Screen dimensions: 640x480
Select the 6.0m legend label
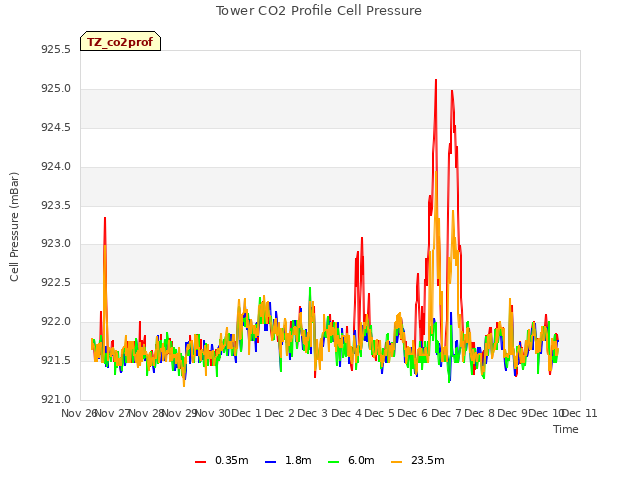click(361, 460)
